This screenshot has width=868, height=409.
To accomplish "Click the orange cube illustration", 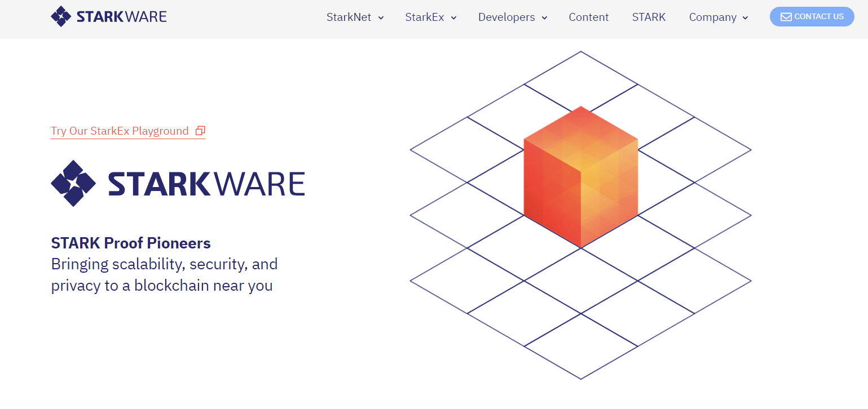I will pyautogui.click(x=580, y=176).
